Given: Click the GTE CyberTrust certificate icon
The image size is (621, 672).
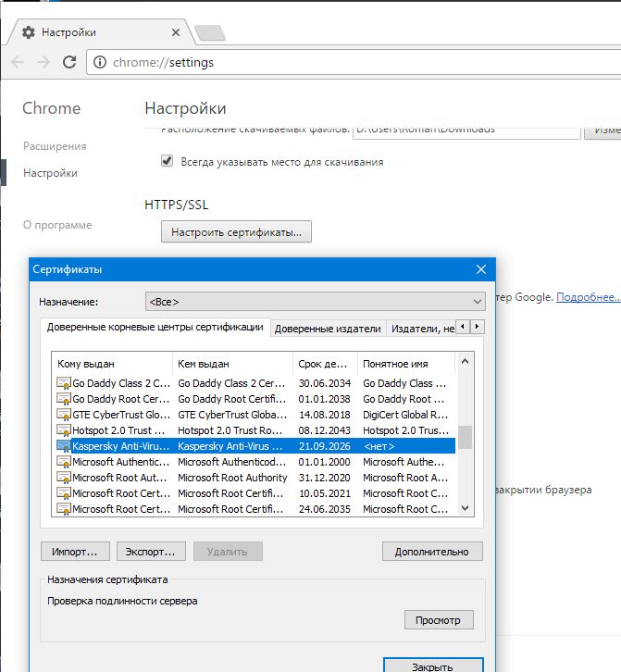Looking at the screenshot, I should tap(64, 415).
